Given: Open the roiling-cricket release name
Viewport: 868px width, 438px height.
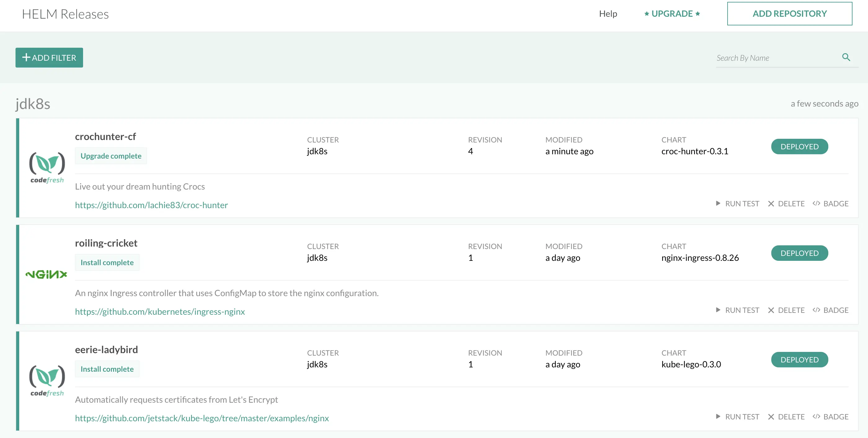Looking at the screenshot, I should pos(106,243).
